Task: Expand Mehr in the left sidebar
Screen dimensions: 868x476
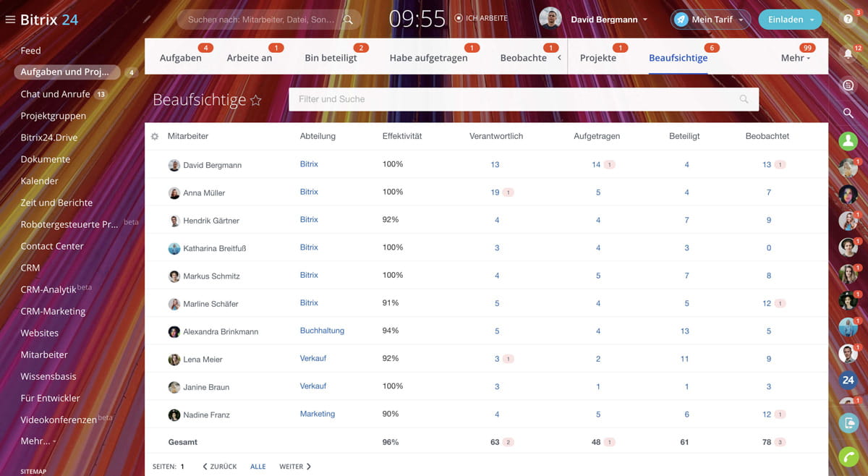Action: tap(38, 441)
